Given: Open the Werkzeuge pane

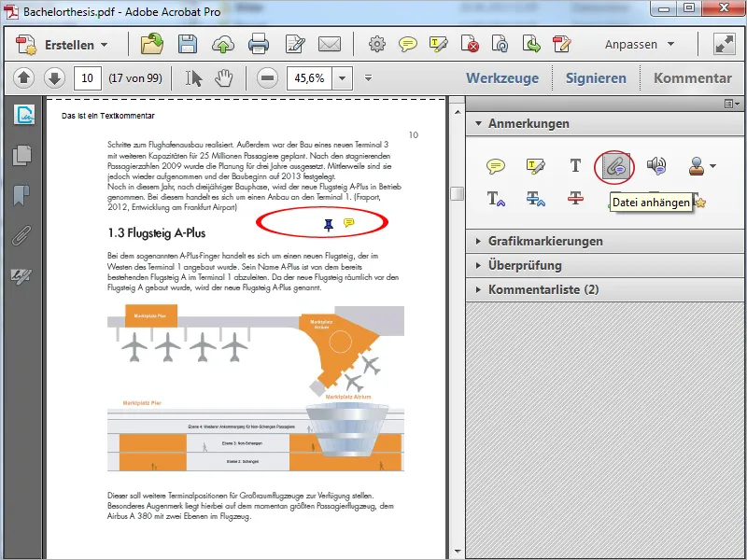Looking at the screenshot, I should [502, 78].
